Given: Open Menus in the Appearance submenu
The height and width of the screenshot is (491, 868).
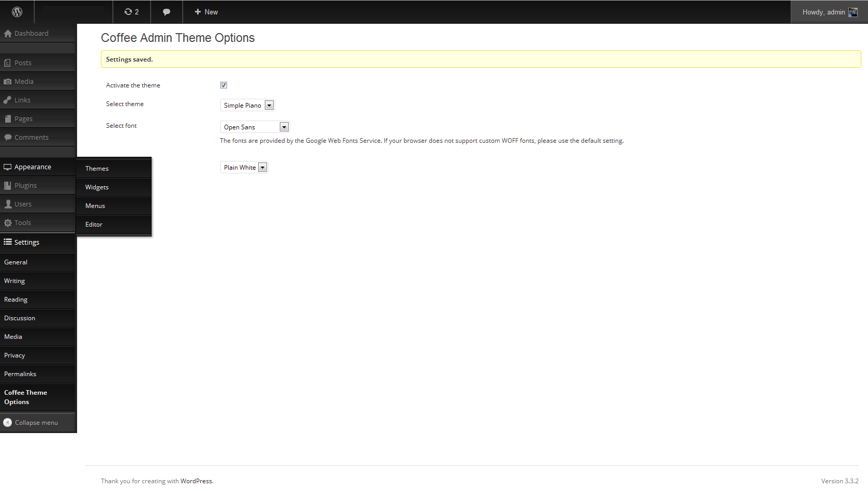Looking at the screenshot, I should coord(95,206).
